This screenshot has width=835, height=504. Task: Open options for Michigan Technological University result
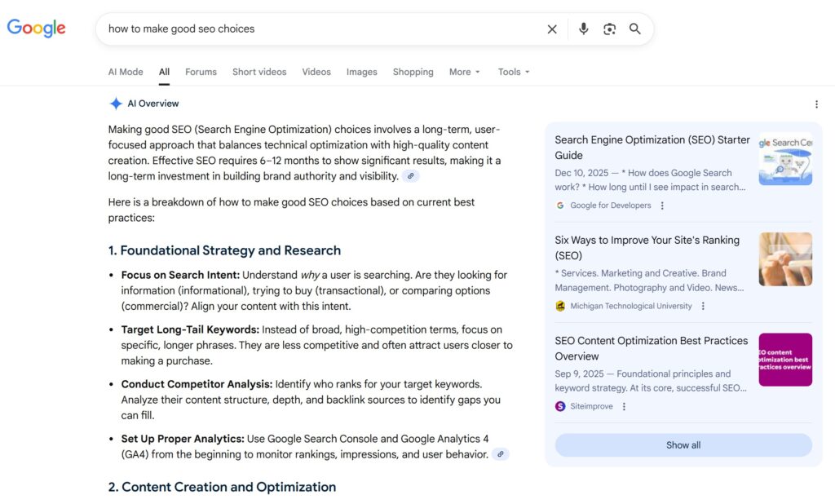pos(703,306)
